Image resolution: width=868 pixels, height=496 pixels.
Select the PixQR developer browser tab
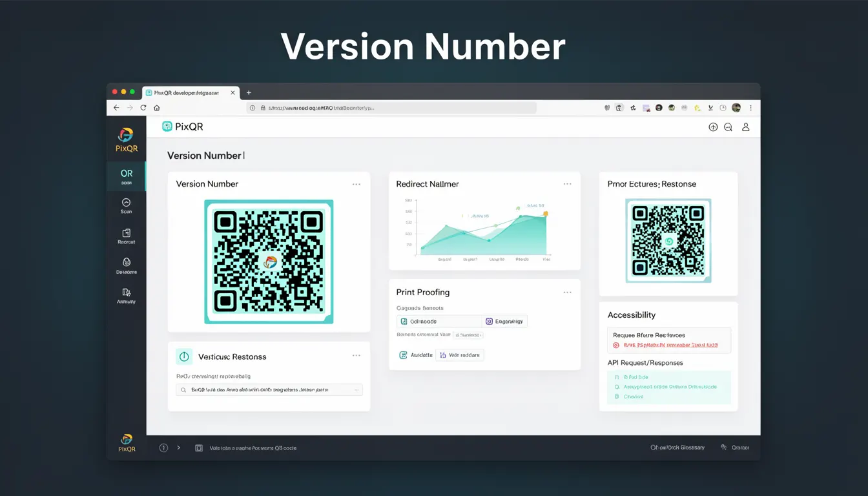191,93
